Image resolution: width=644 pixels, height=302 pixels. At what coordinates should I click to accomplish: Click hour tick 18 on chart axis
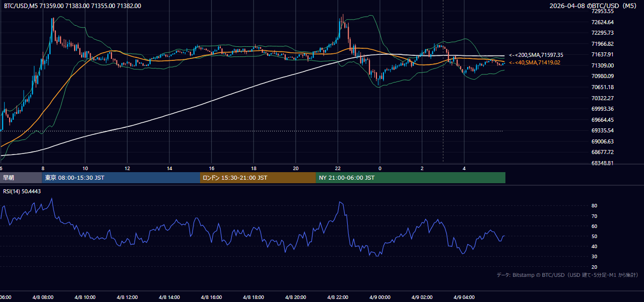tap(254, 168)
